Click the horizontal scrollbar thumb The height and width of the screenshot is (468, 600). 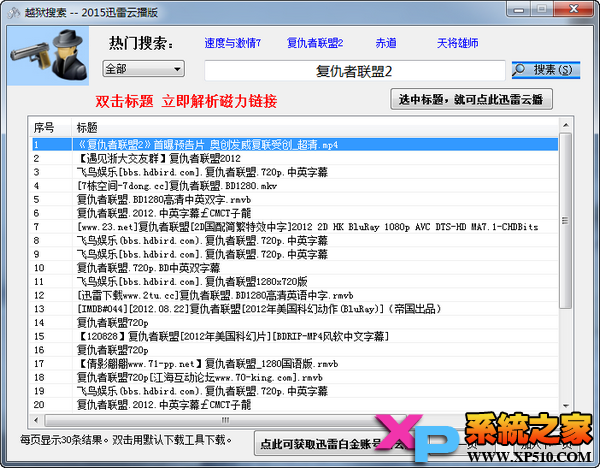(x=226, y=420)
